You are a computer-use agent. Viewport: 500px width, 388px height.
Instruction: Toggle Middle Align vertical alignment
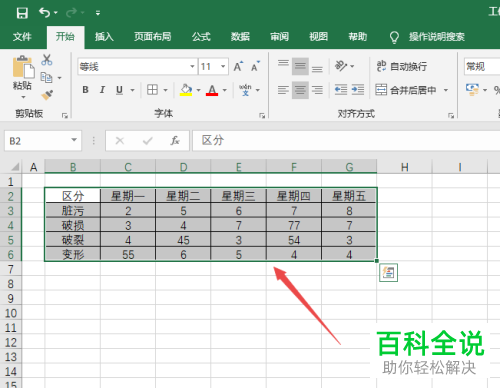click(300, 66)
